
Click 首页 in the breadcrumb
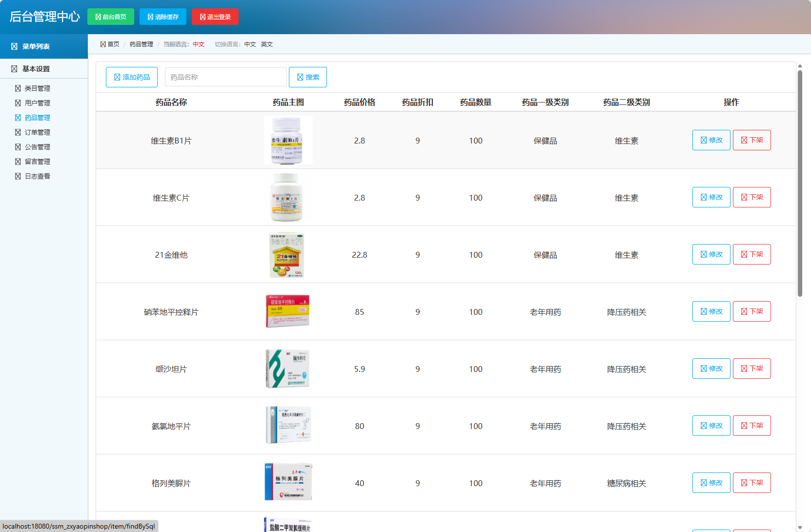[x=113, y=44]
